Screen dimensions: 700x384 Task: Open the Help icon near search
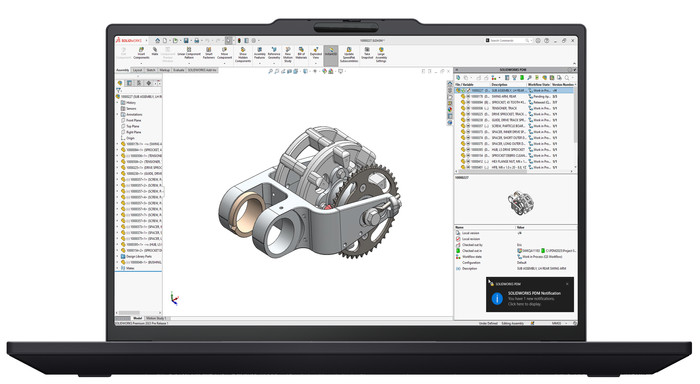point(546,40)
